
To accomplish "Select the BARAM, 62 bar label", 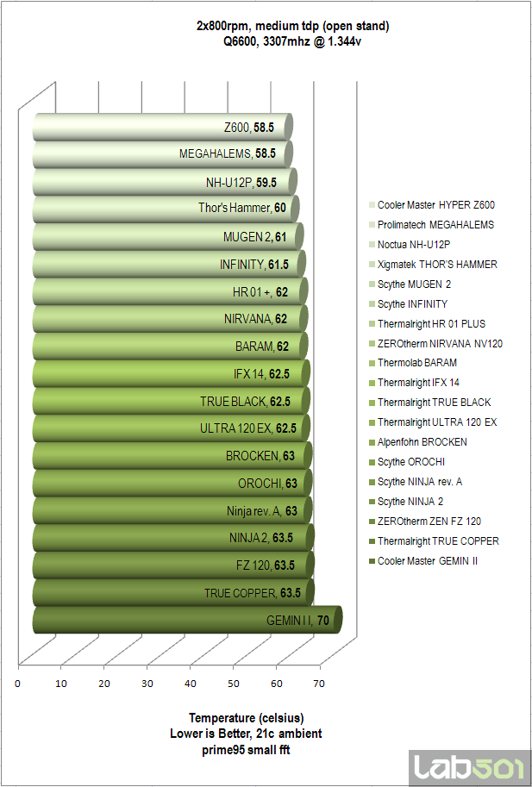I will [x=262, y=347].
